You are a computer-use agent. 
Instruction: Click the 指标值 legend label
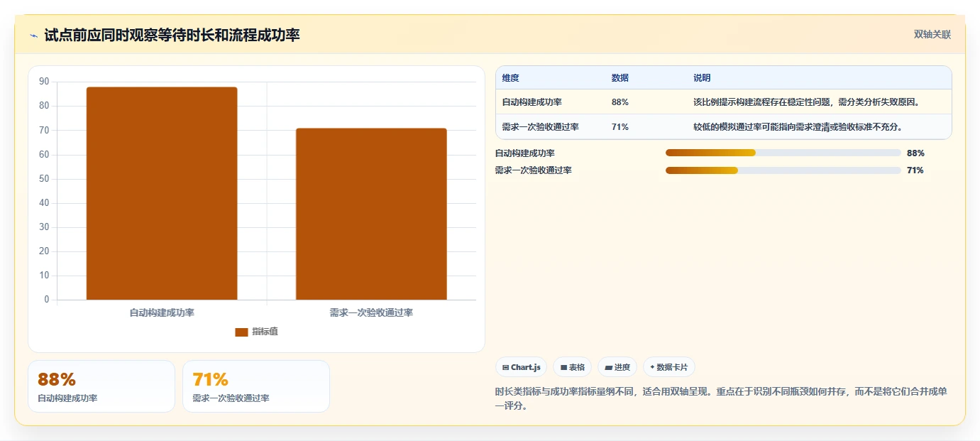[x=265, y=332]
